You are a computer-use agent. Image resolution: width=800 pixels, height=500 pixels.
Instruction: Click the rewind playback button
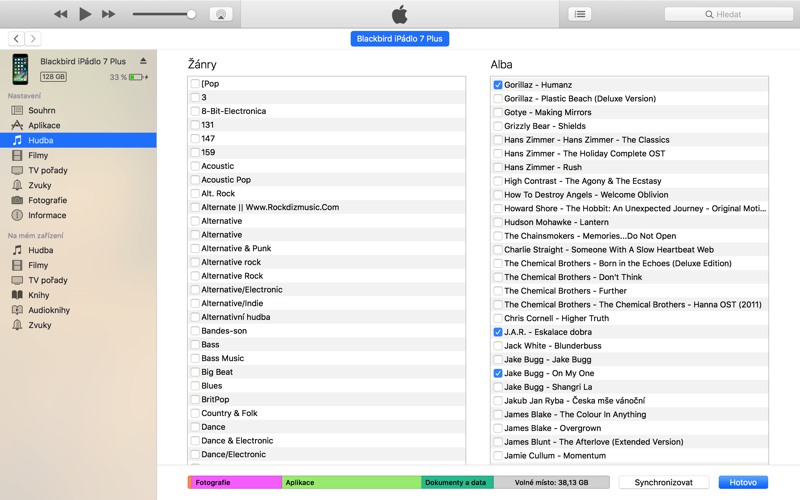tap(61, 14)
